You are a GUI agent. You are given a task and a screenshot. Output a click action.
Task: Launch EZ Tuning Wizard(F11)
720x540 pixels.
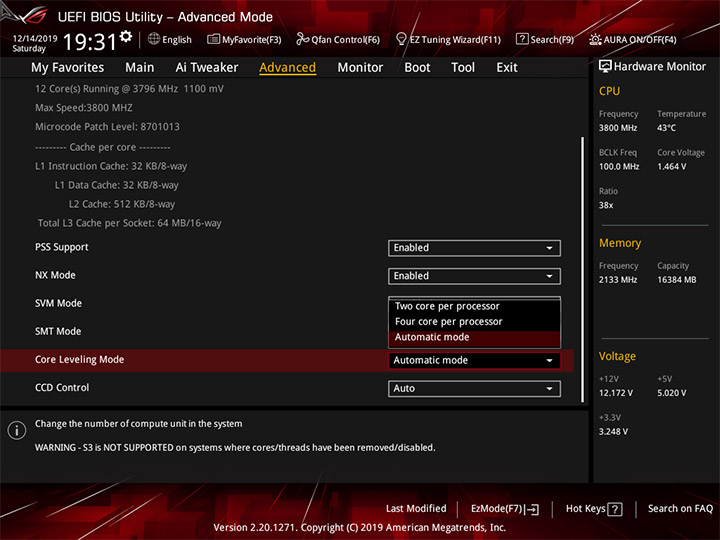click(x=449, y=39)
